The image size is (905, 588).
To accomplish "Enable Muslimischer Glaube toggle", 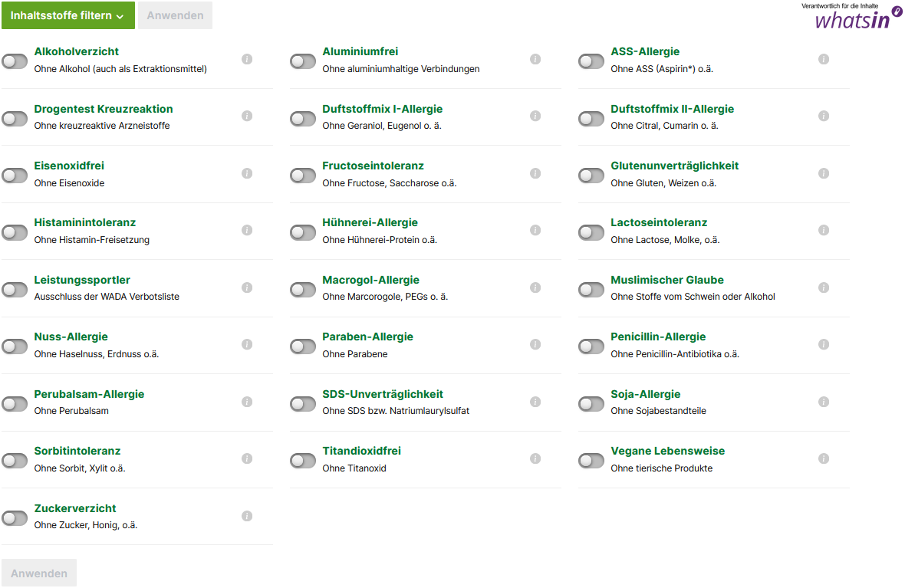I will [591, 290].
